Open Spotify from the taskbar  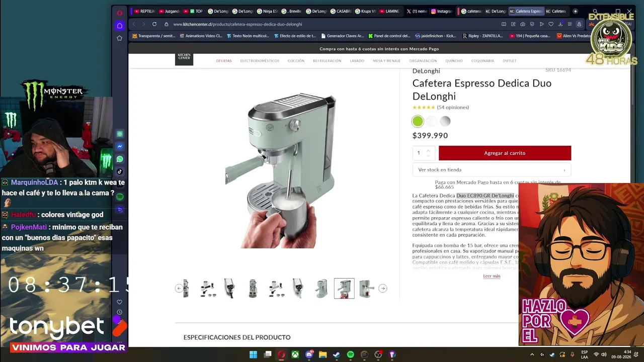pos(351,354)
